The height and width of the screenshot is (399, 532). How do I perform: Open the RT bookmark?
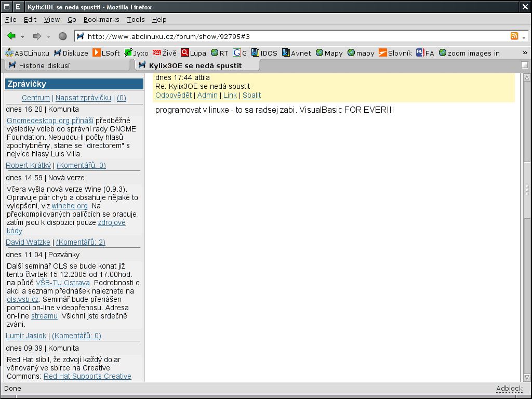[x=220, y=53]
